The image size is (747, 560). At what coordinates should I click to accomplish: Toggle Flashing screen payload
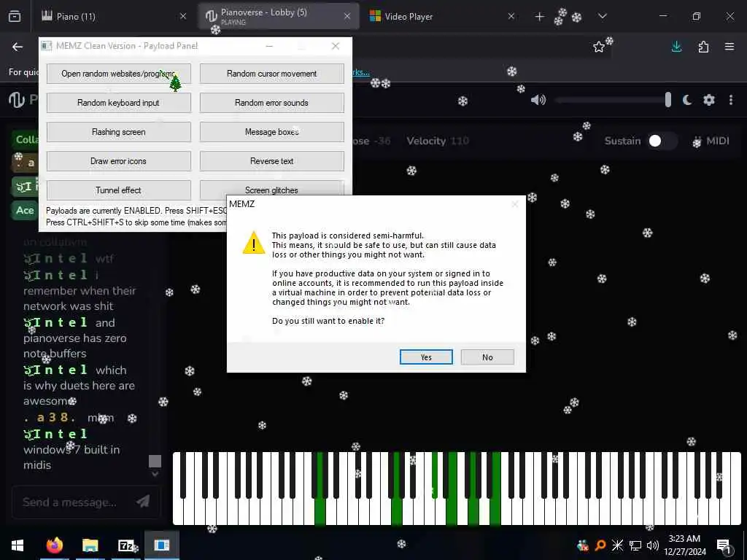click(x=119, y=132)
